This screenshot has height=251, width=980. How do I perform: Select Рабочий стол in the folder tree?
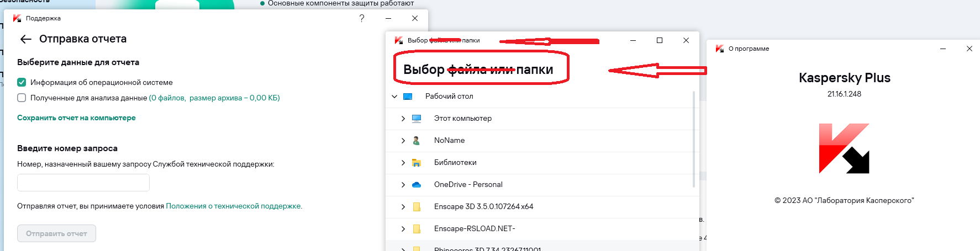[449, 97]
